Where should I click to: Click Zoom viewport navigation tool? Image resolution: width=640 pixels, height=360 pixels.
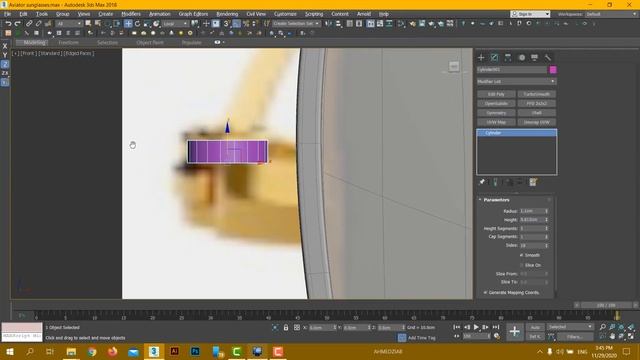602,327
